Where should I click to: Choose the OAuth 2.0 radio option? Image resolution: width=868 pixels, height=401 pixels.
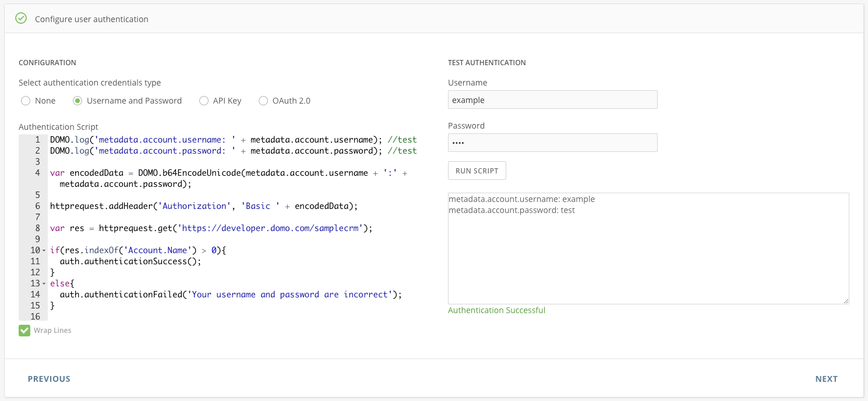point(263,101)
